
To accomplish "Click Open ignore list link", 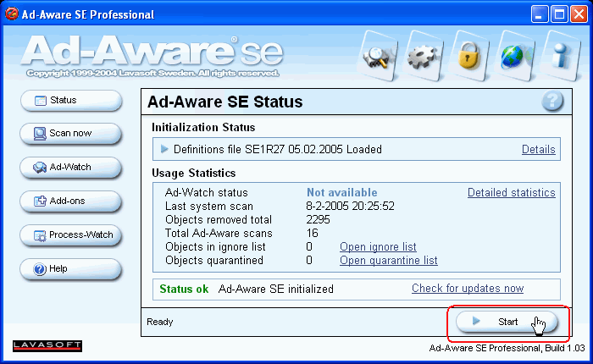I will (378, 247).
